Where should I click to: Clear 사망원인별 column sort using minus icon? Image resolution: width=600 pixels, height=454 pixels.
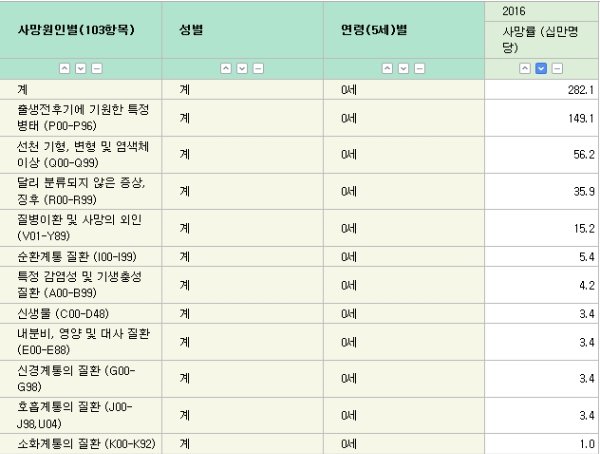click(96, 68)
